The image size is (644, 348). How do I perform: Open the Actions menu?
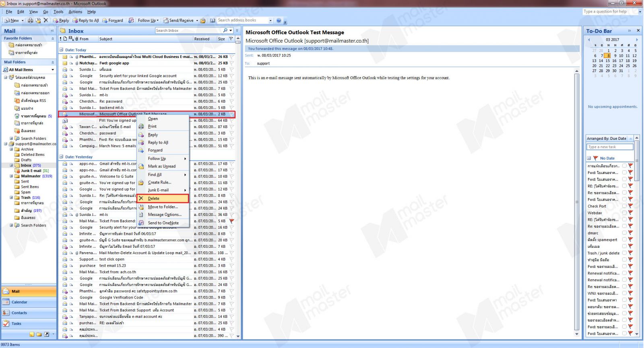pos(75,12)
